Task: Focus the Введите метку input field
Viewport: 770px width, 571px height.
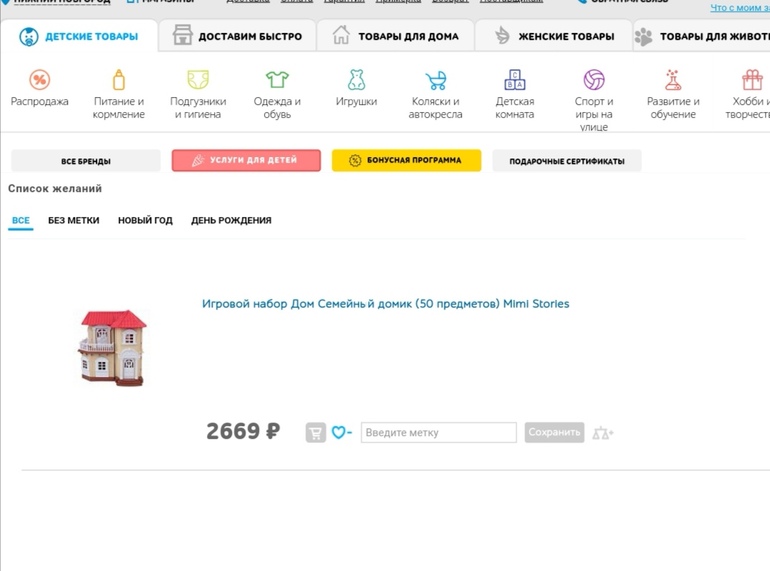Action: (439, 433)
